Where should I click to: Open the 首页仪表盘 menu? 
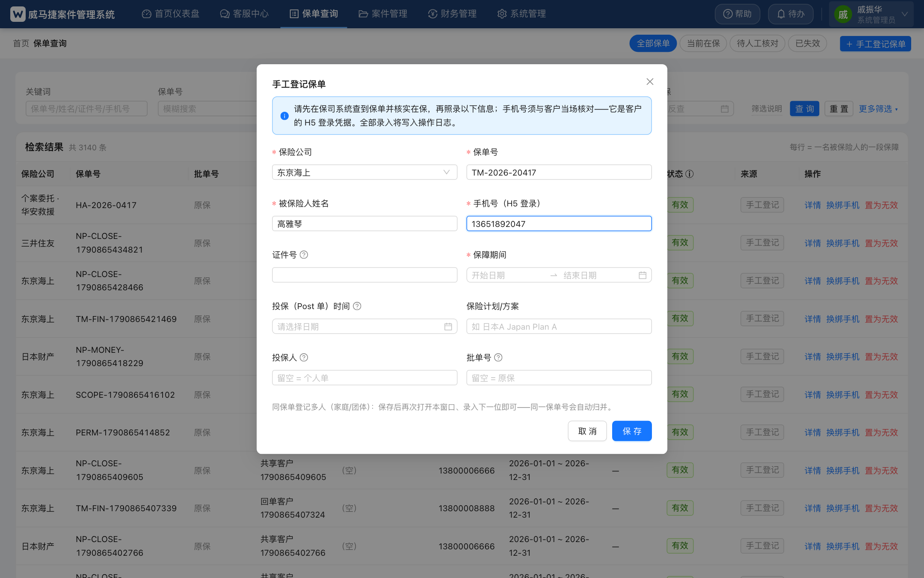pyautogui.click(x=171, y=14)
